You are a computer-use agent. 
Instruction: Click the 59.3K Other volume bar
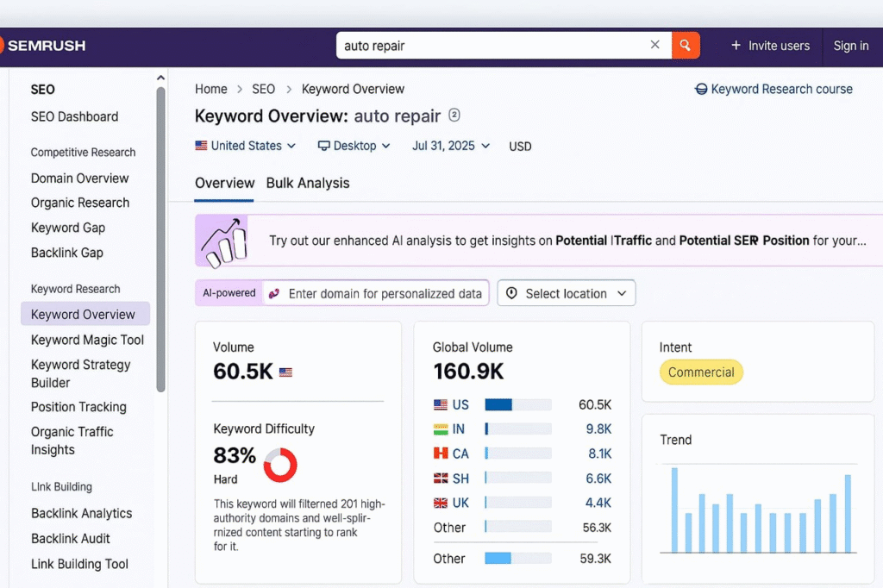[518, 558]
